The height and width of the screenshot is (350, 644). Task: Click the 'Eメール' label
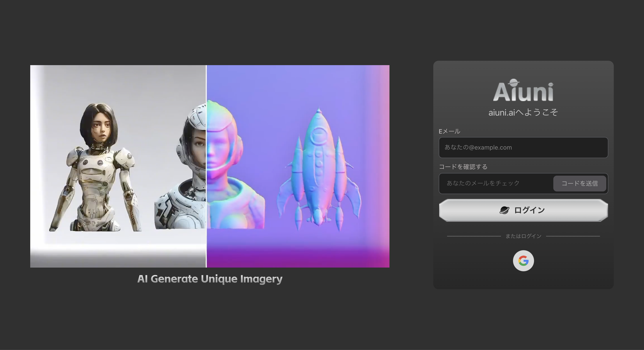coord(449,131)
